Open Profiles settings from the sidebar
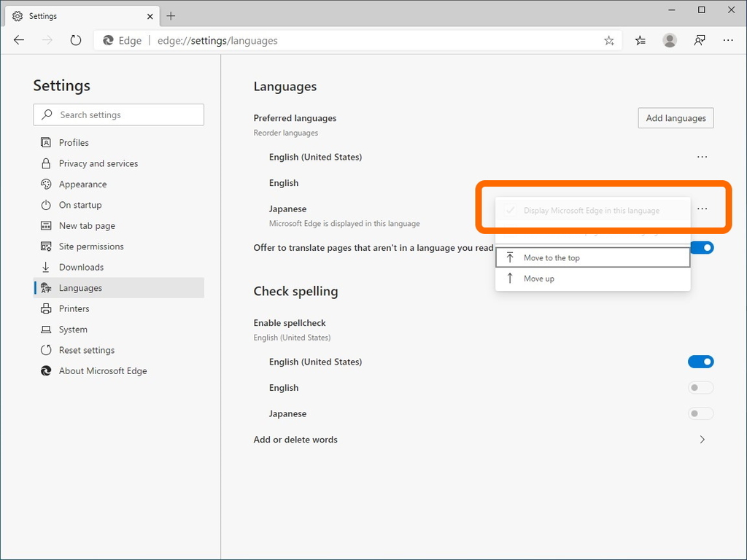747x560 pixels. point(71,142)
